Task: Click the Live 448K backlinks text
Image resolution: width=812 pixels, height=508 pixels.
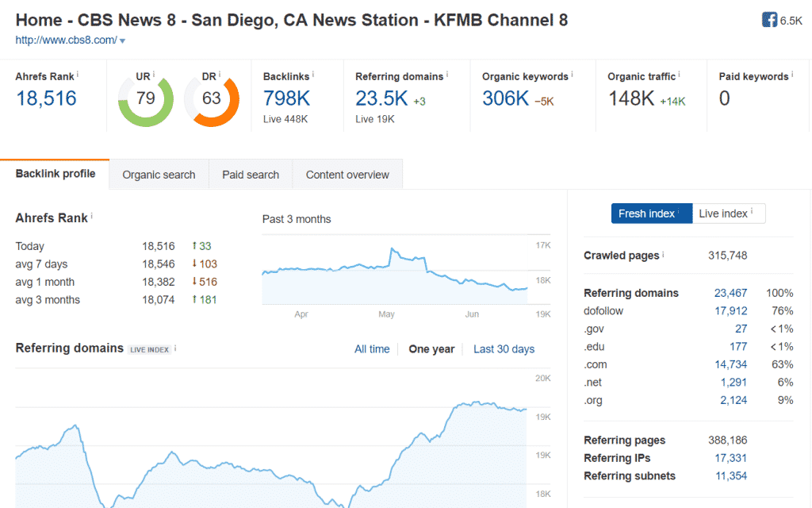Action: tap(285, 119)
